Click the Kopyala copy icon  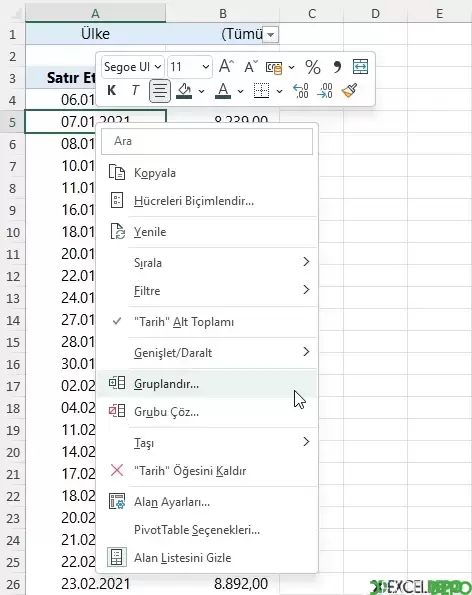[x=117, y=172]
